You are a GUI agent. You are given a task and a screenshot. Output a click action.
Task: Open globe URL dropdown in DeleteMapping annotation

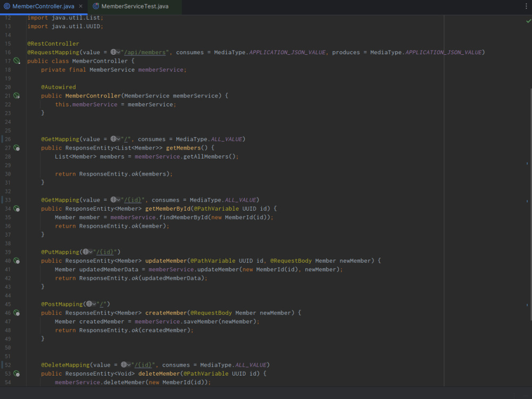(x=126, y=365)
